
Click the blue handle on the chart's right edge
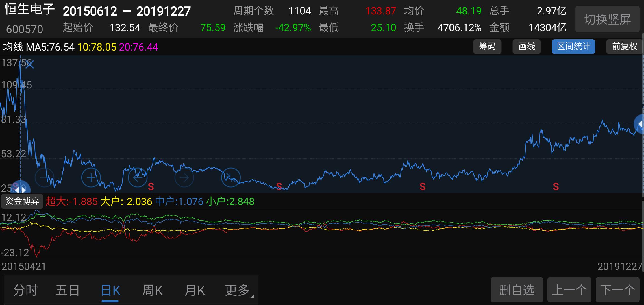point(640,124)
